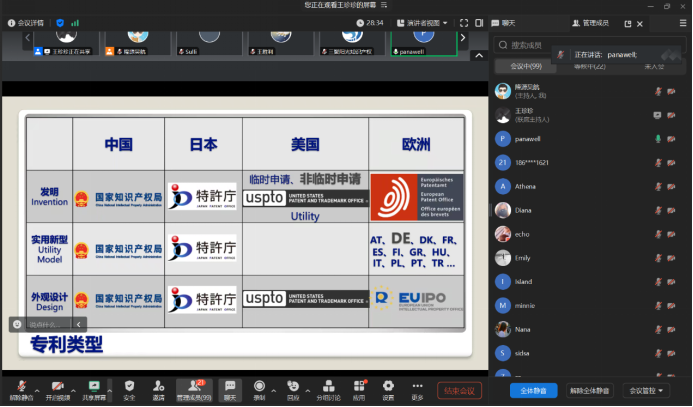Open the share screen (共享屏幕) tool
693x407 pixels.
click(94, 386)
